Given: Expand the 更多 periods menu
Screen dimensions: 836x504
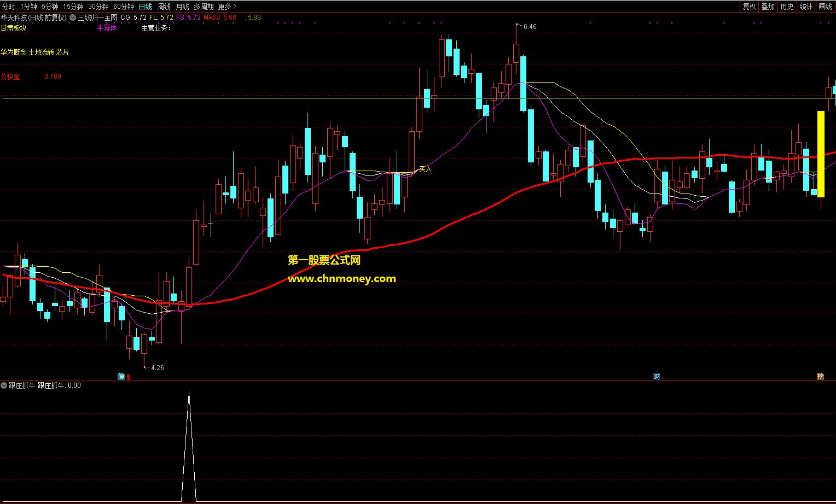Looking at the screenshot, I should pos(227,7).
